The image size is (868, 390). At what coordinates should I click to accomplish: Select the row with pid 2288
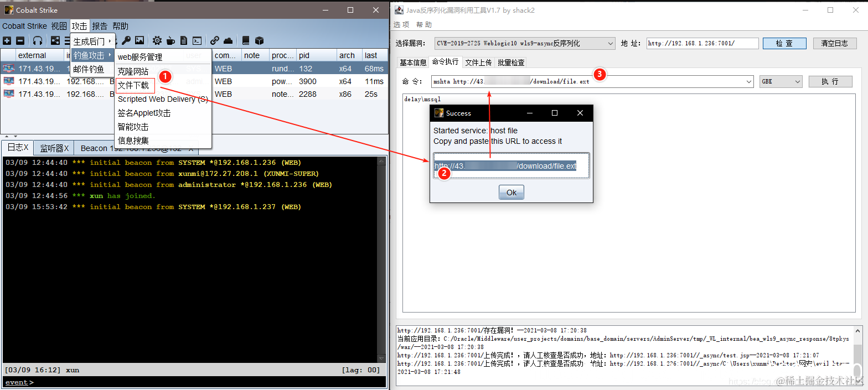(x=194, y=94)
